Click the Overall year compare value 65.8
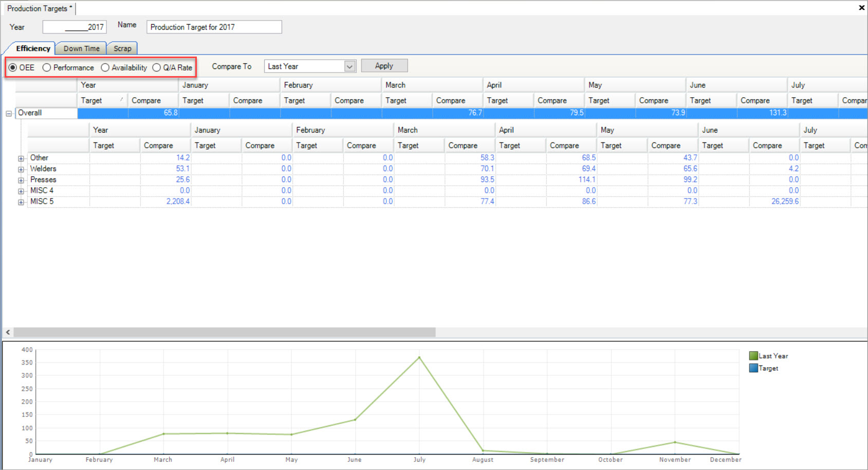This screenshot has width=868, height=470. [x=171, y=113]
